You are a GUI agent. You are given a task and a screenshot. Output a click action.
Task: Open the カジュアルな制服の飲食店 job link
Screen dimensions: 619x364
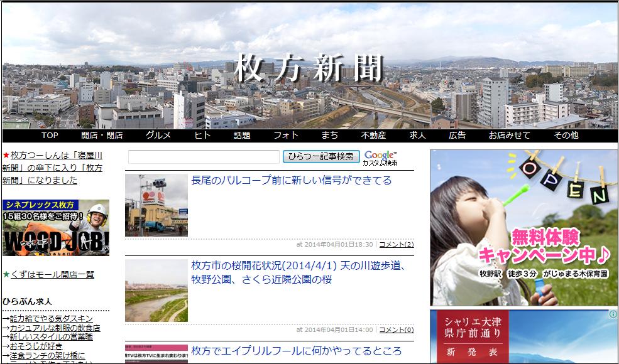55,328
